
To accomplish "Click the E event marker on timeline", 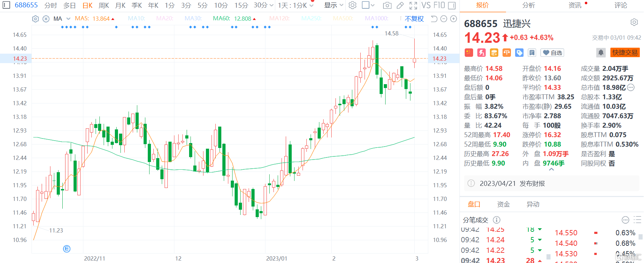I will click(x=67, y=249).
